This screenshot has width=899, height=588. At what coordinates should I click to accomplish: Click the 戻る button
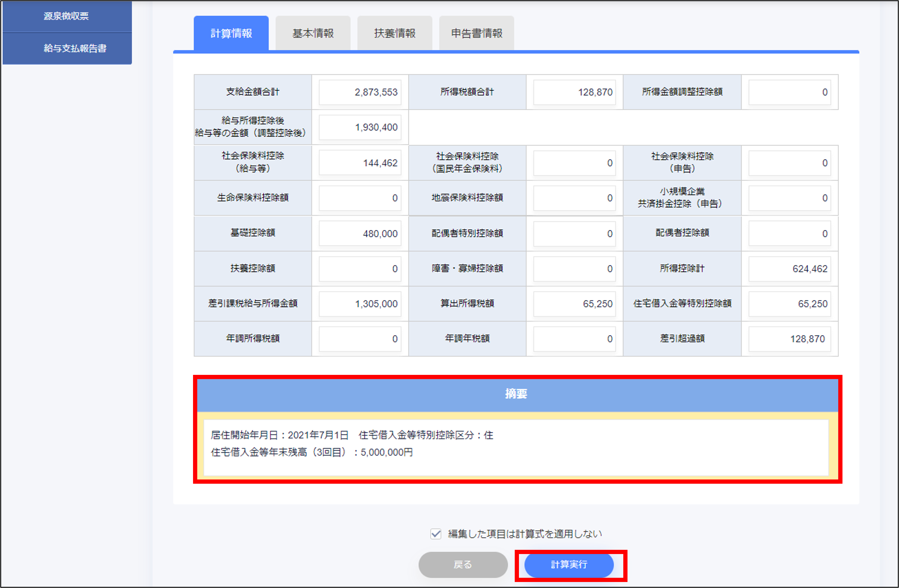click(463, 565)
